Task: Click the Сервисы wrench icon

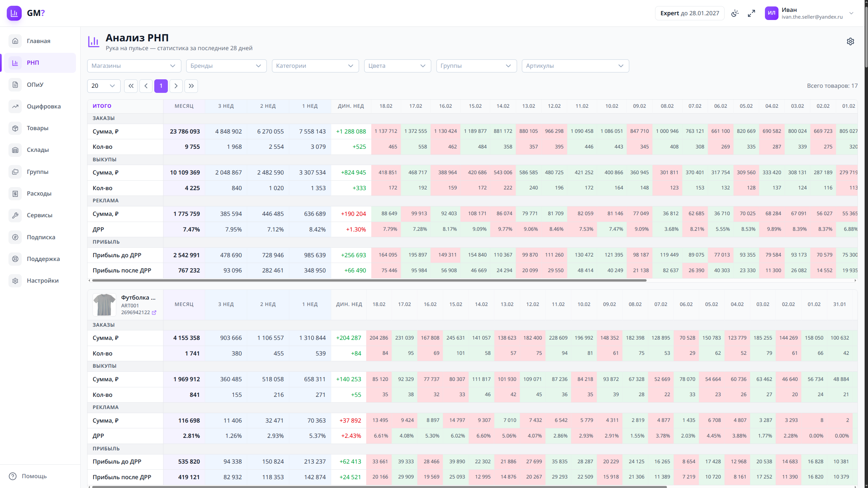Action: [15, 215]
